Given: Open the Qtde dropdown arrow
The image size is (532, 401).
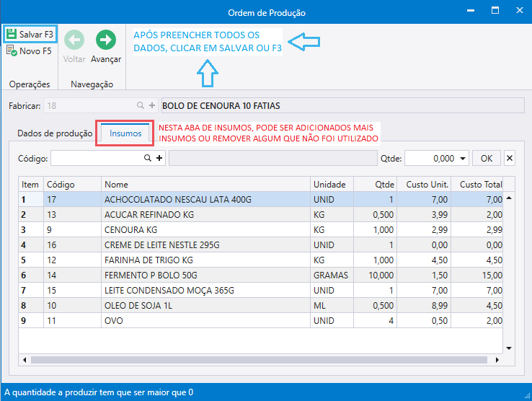Looking at the screenshot, I should click(x=463, y=159).
